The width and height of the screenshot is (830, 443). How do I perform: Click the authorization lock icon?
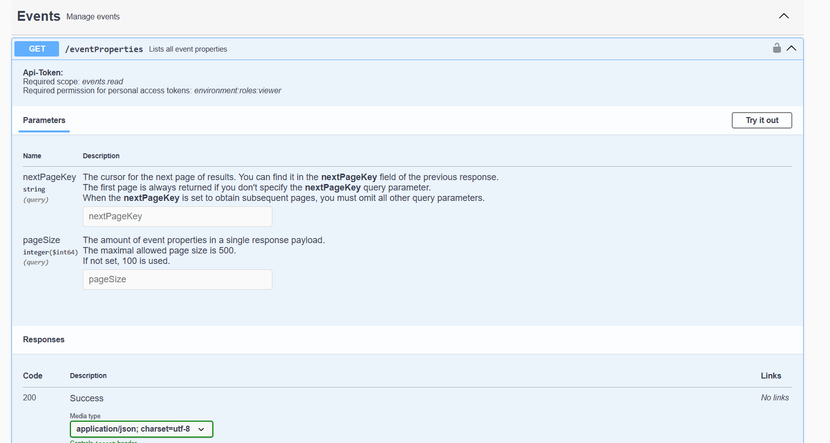tap(776, 48)
